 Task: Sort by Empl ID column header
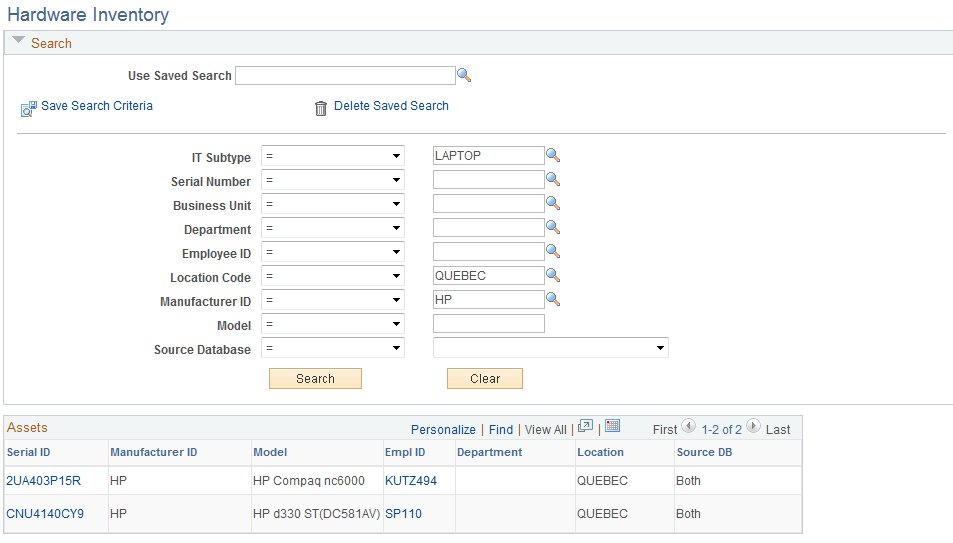click(405, 452)
